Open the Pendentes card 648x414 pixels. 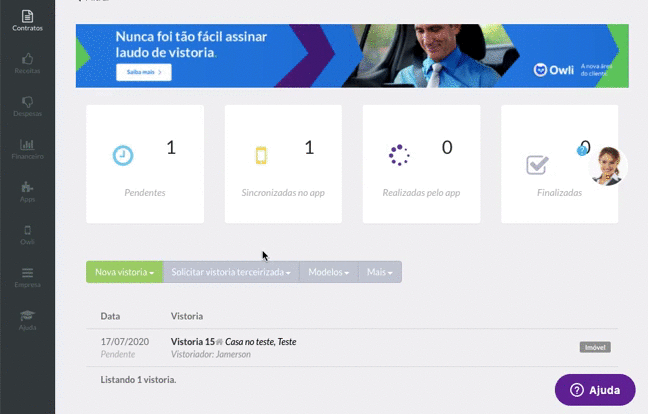click(x=145, y=164)
